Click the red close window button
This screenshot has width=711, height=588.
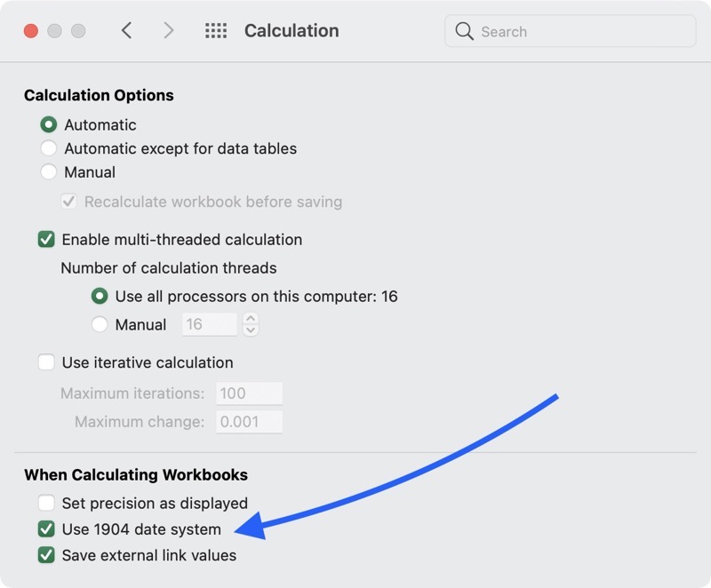click(x=31, y=31)
